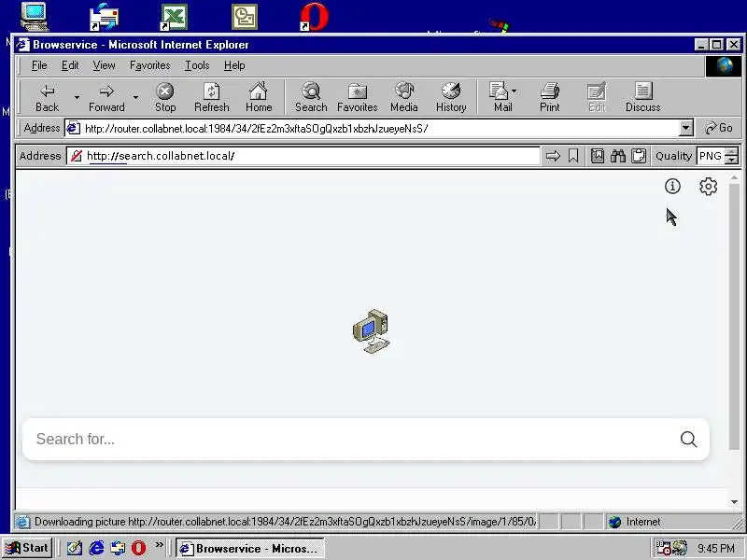747x560 pixels.
Task: Decrease Quality with the down spinner
Action: coord(731,160)
